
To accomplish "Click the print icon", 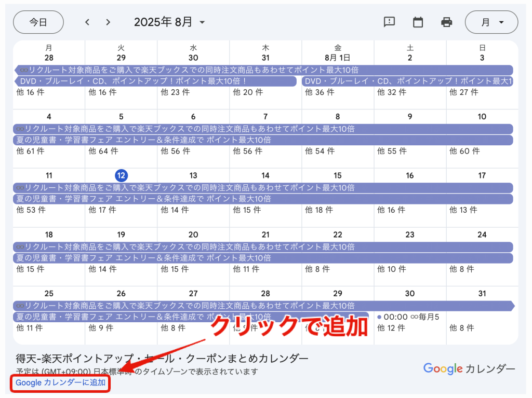I will (x=446, y=22).
